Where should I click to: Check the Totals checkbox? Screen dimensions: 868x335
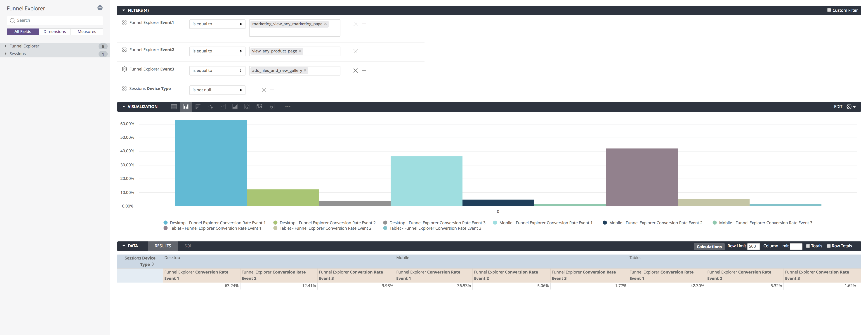(808, 246)
